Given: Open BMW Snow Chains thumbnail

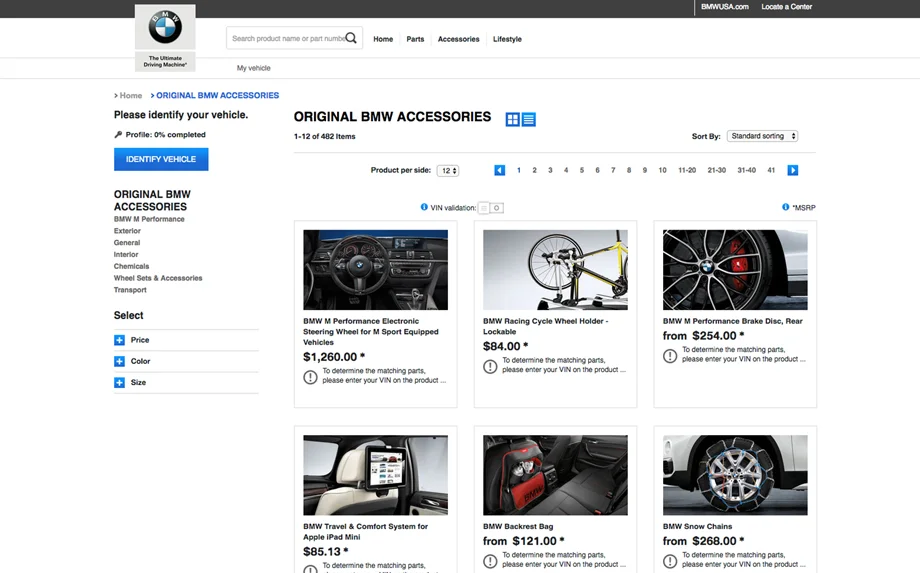Looking at the screenshot, I should click(735, 475).
